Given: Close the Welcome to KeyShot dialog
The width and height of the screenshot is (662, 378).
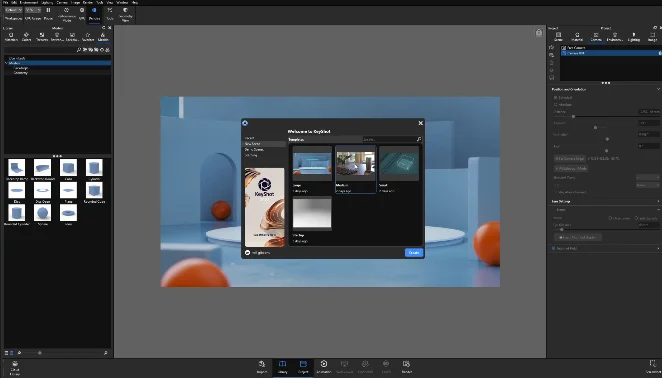Looking at the screenshot, I should click(x=421, y=123).
